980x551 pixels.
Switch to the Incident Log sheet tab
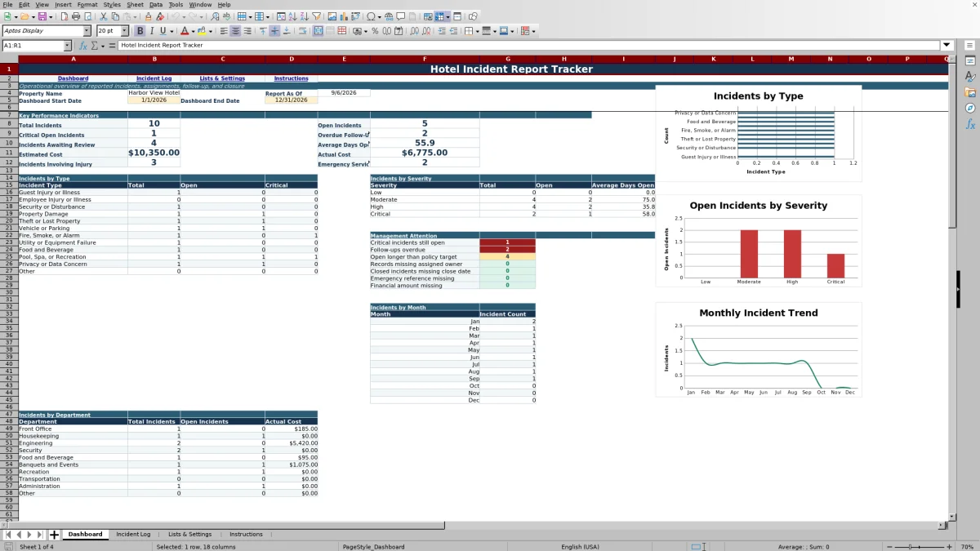point(133,535)
